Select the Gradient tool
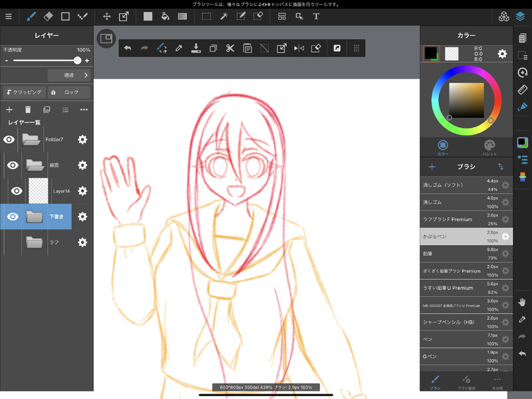This screenshot has height=399, width=532. pos(182,16)
